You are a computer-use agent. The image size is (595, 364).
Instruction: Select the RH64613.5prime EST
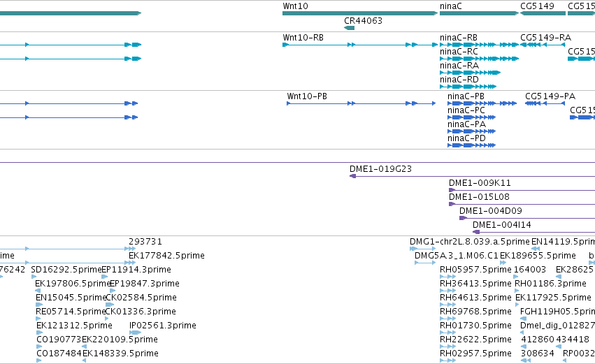coord(475,298)
